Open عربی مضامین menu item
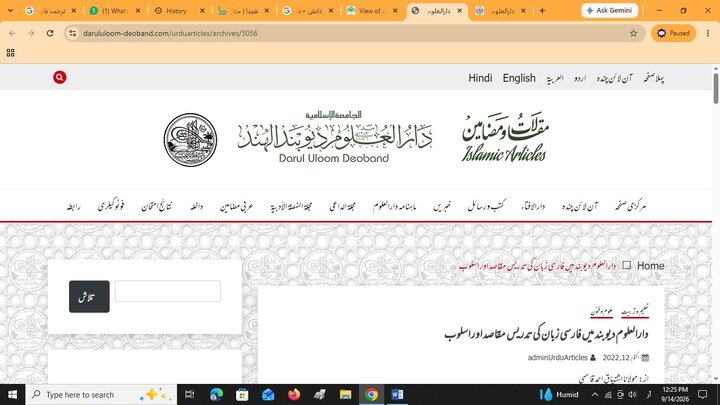720x405 pixels. tap(236, 207)
